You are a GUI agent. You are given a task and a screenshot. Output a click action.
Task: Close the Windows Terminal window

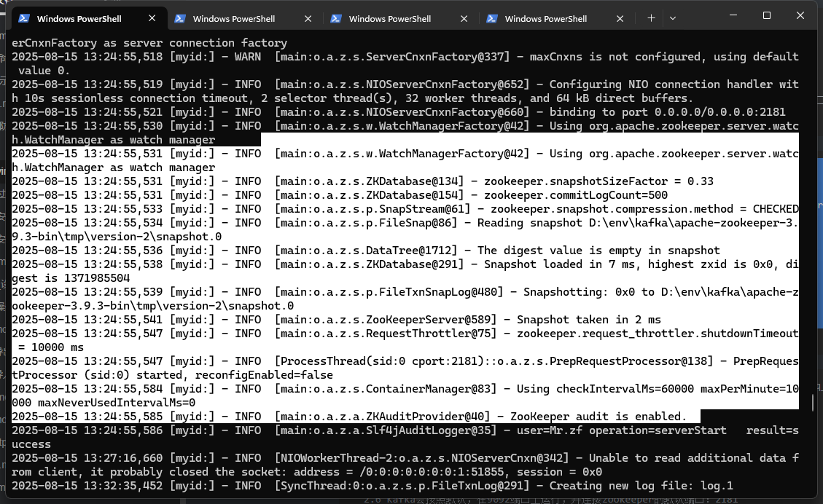800,16
